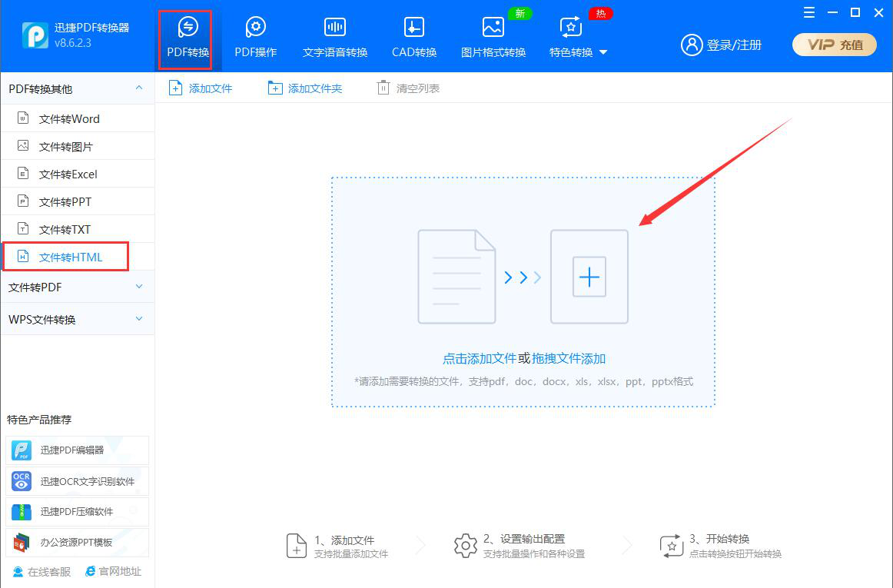
Task: Click the Excel file icon in sidebar
Action: point(23,173)
